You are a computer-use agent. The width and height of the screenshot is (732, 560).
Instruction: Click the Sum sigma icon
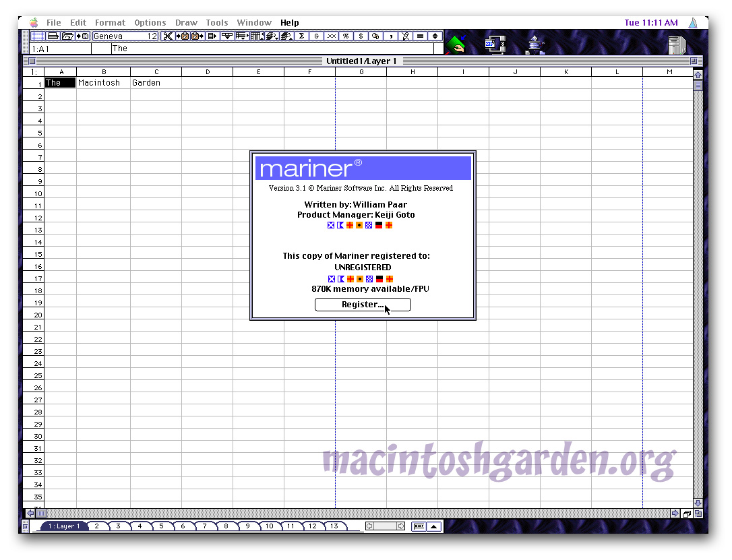click(301, 36)
